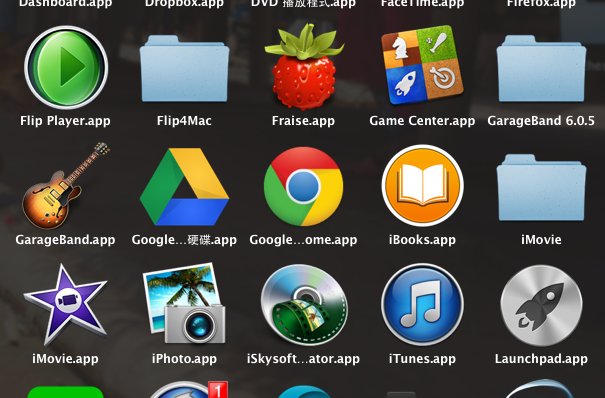Open the Game Center app icon

click(422, 65)
